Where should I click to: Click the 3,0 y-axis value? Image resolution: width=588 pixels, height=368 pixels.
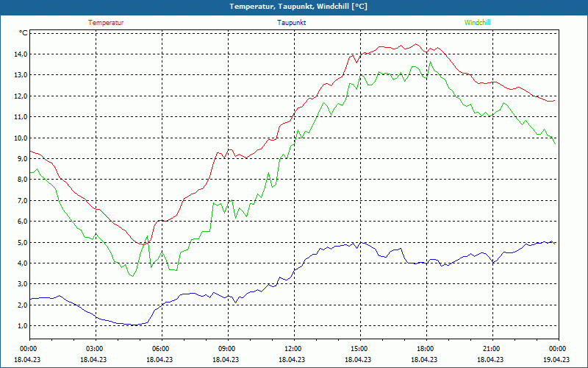click(x=23, y=284)
